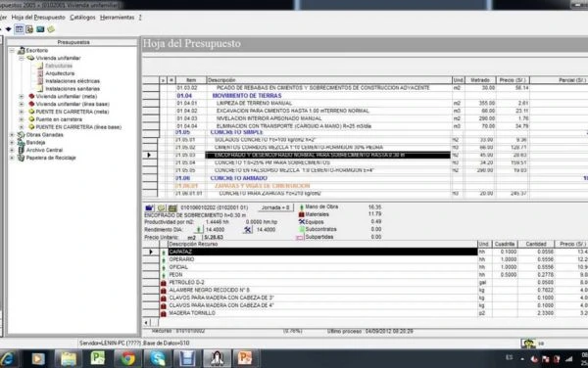
Task: Click the Equipos rendimiento tools icon
Action: tap(248, 229)
